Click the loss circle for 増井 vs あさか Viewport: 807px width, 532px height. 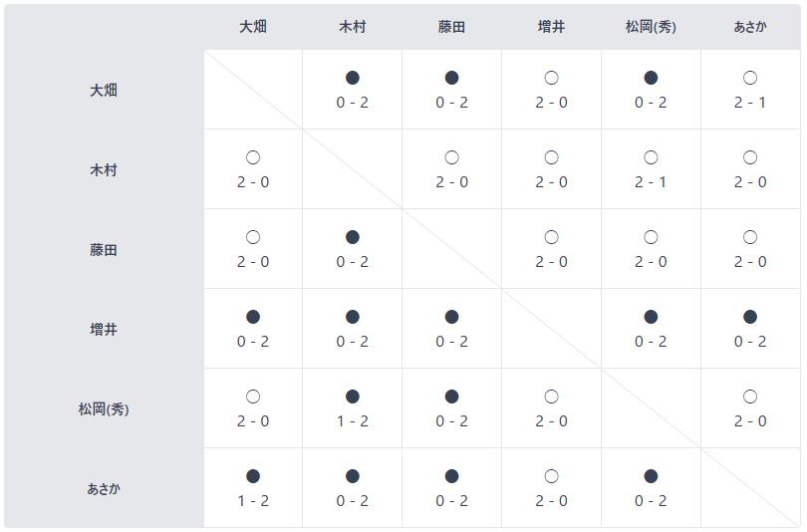coord(750,317)
